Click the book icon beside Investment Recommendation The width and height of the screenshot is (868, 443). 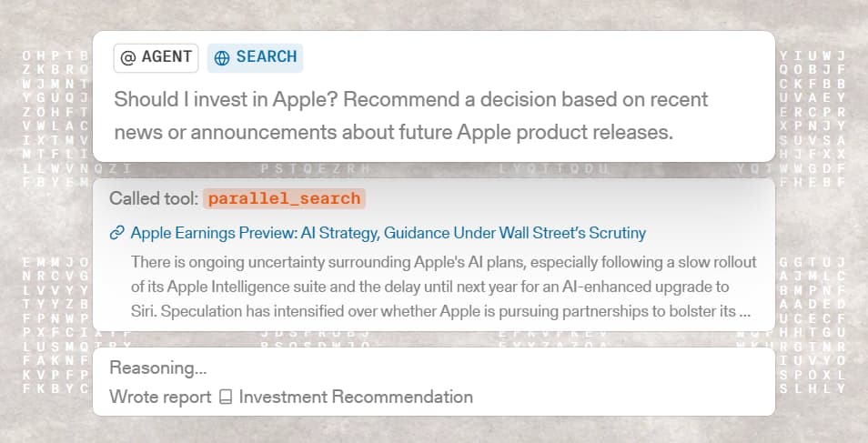tap(226, 397)
